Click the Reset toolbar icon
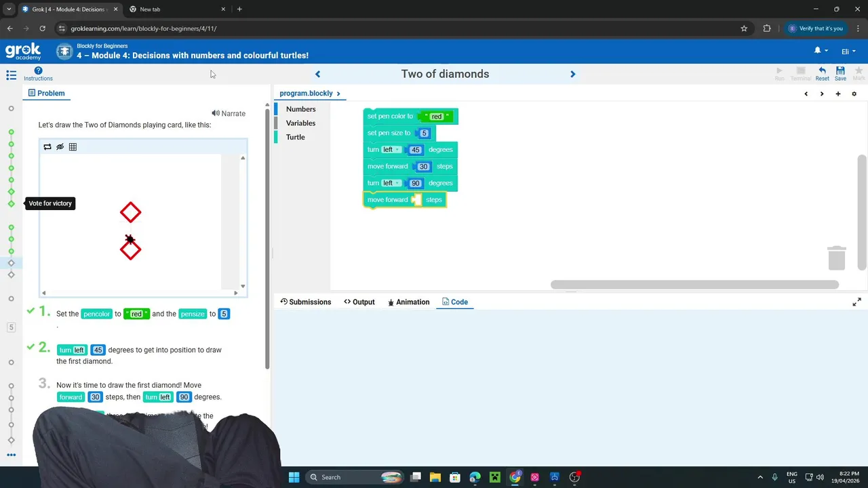The height and width of the screenshot is (488, 868). tap(822, 73)
